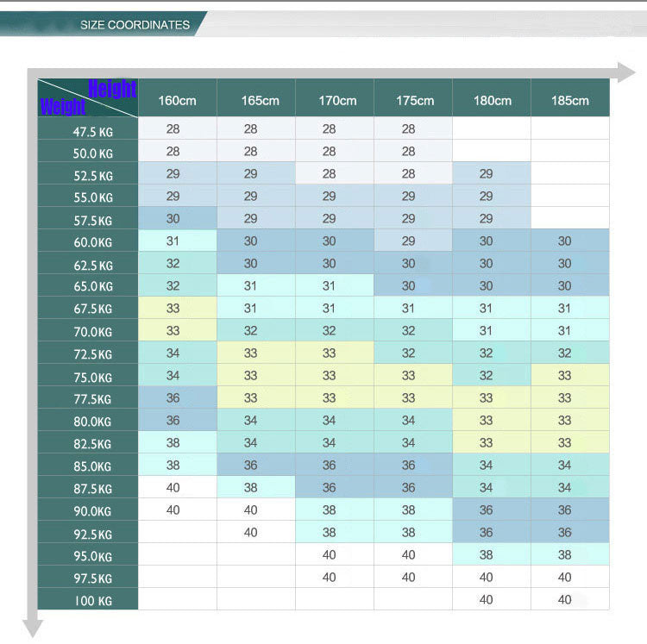Click the blue Height label in header corner
647x644 pixels.
[x=112, y=89]
